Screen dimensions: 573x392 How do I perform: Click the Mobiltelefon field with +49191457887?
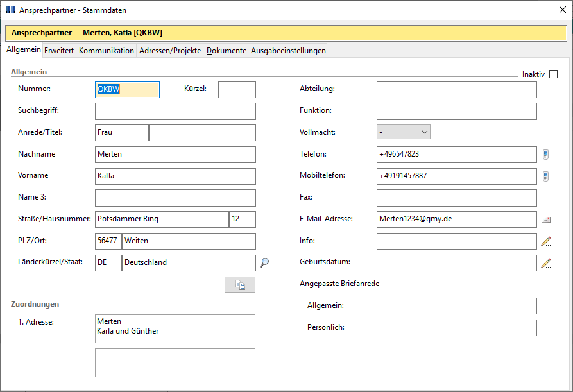457,176
